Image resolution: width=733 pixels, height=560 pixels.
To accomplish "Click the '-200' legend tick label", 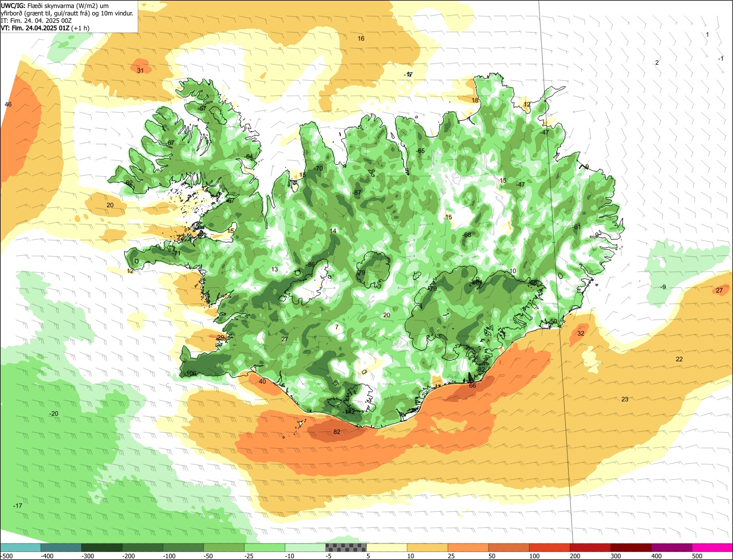I will pyautogui.click(x=129, y=556).
